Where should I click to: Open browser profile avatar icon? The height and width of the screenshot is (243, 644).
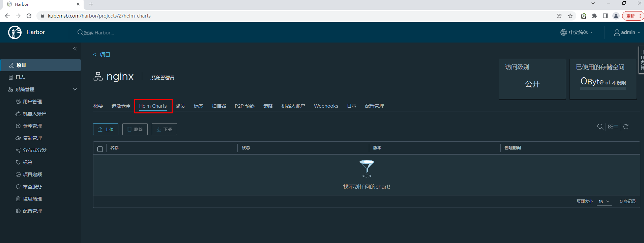coord(616,16)
